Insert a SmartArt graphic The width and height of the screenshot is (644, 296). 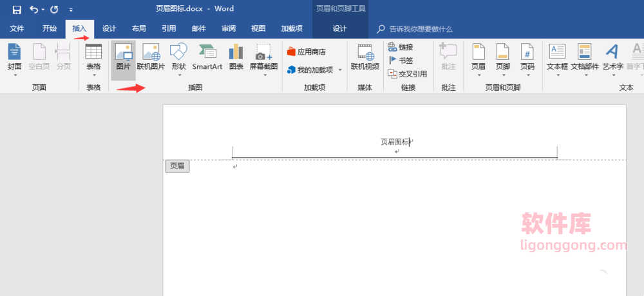tap(207, 57)
